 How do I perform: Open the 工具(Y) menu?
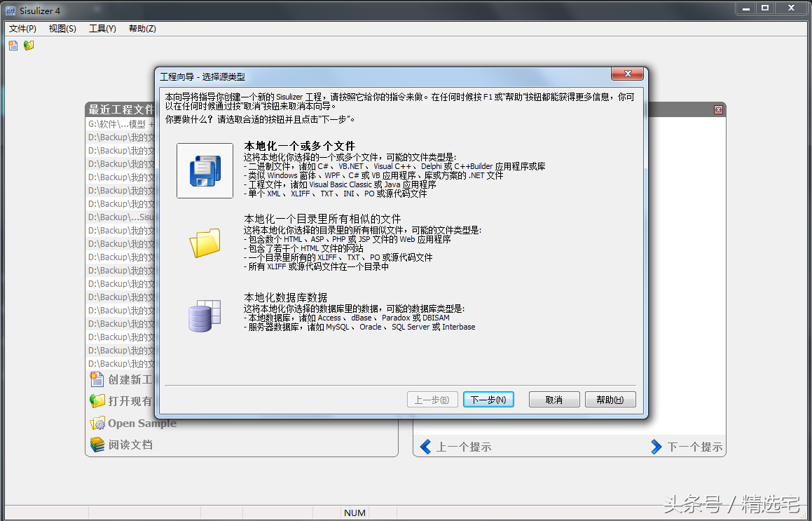point(102,29)
